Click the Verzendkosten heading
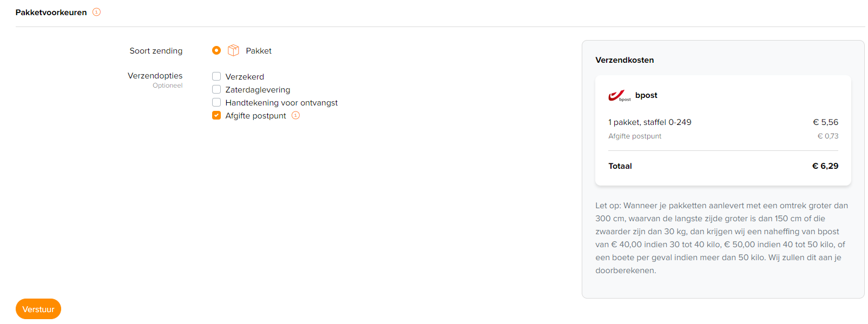This screenshot has height=324, width=868. tap(624, 60)
